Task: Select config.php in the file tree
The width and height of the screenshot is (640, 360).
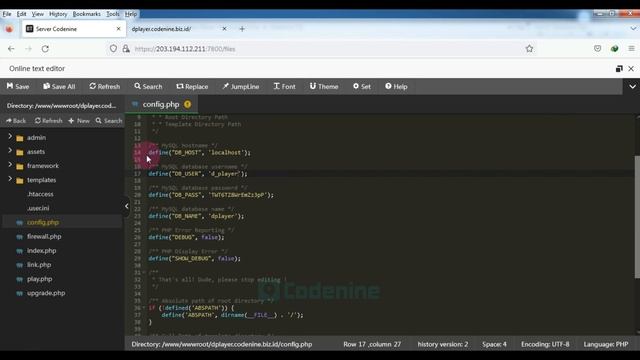Action: [x=43, y=222]
